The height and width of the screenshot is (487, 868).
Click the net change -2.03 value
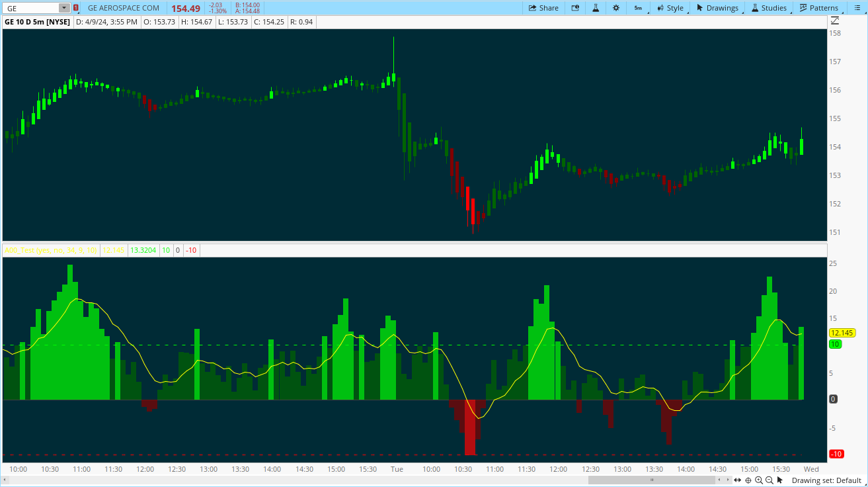point(216,5)
